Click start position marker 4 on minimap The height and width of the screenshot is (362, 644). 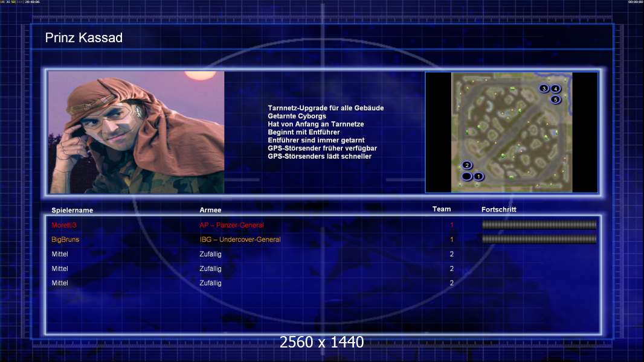[556, 89]
